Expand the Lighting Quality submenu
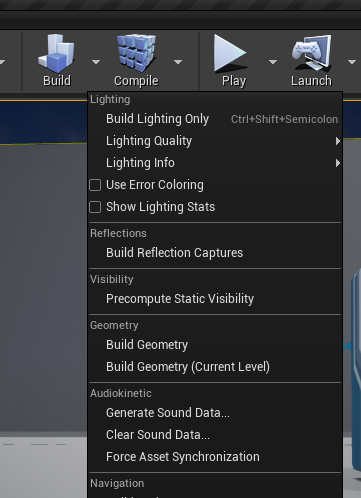361x498 pixels. (x=215, y=141)
